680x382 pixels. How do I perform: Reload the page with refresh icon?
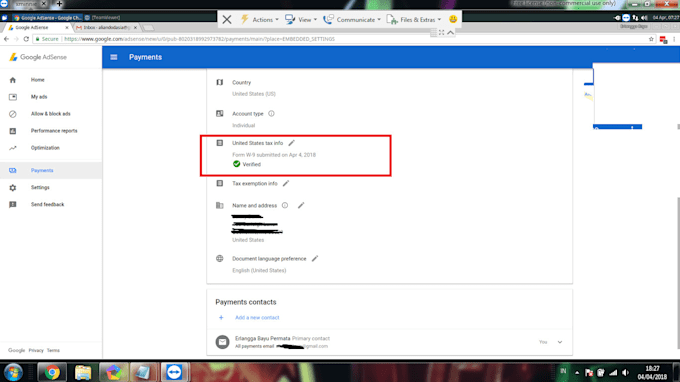26,39
